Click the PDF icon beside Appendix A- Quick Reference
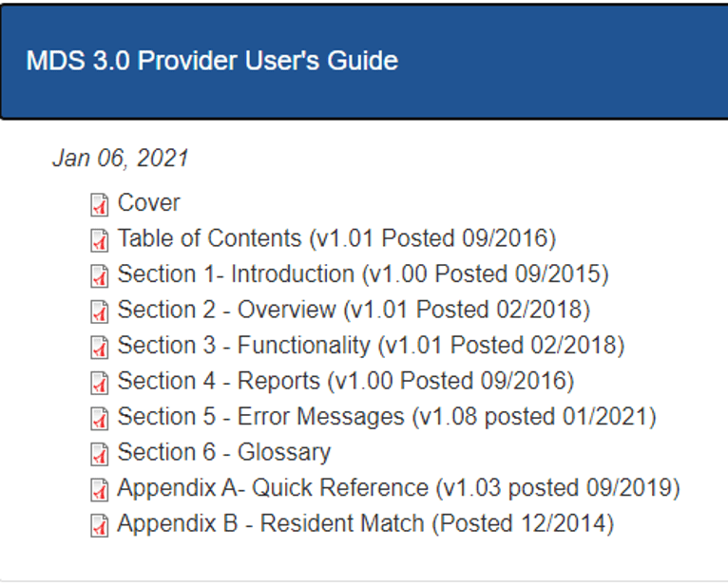The height and width of the screenshot is (585, 728). (x=99, y=489)
